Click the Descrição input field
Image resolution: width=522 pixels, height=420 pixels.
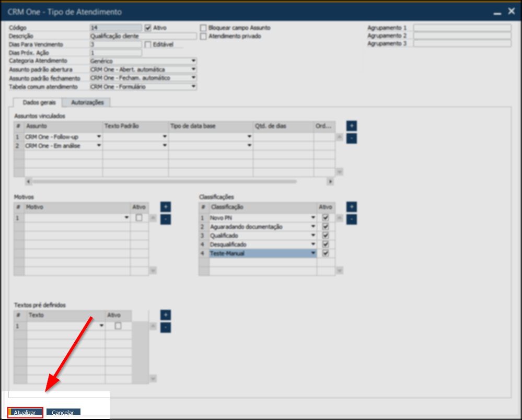[x=143, y=37]
